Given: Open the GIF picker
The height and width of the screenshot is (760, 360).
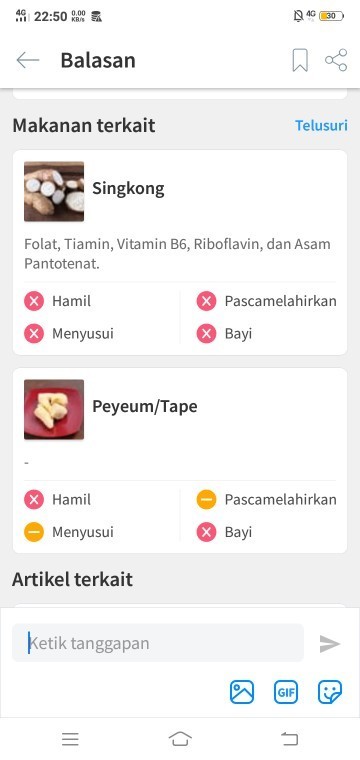Looking at the screenshot, I should coord(286,692).
